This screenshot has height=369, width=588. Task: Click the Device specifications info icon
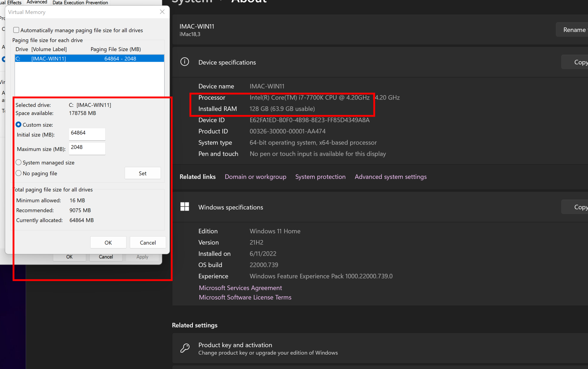(185, 62)
